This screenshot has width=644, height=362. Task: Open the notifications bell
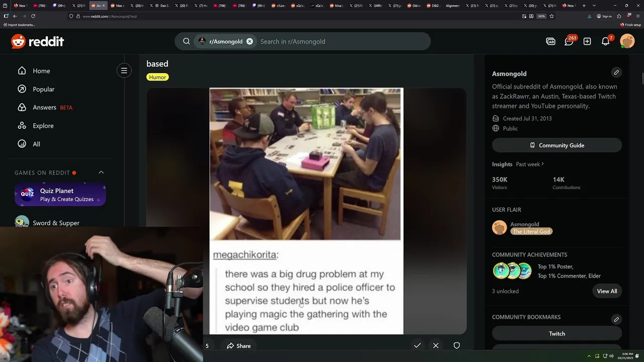[606, 41]
